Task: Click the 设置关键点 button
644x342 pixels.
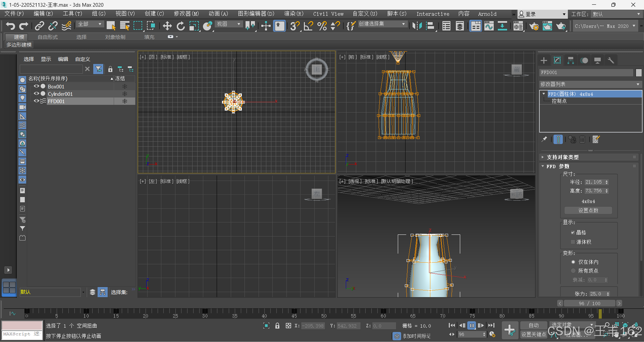Action: [x=534, y=334]
